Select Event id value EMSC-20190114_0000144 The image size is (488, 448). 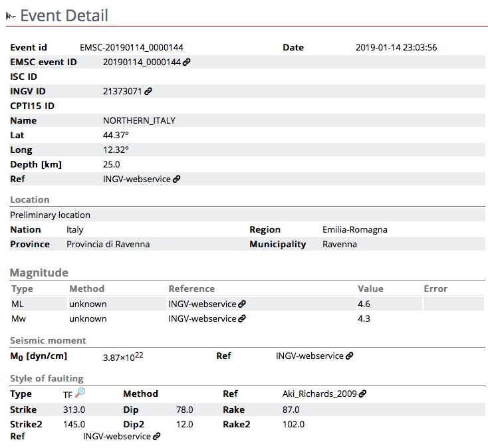tap(132, 48)
